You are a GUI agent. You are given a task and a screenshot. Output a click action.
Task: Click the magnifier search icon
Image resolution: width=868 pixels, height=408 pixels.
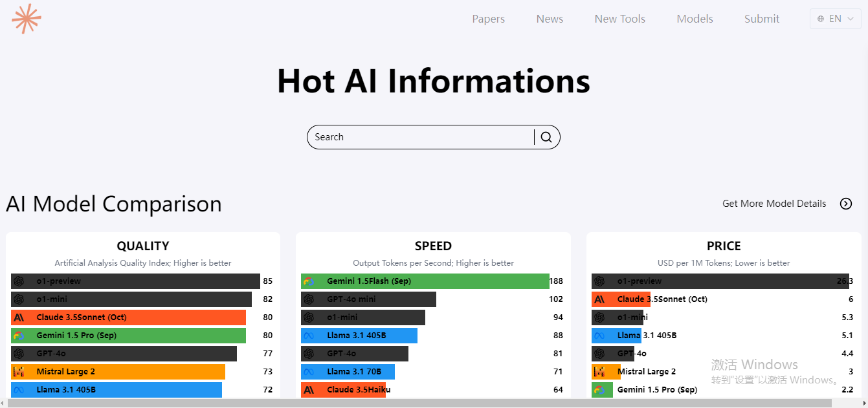tap(546, 137)
